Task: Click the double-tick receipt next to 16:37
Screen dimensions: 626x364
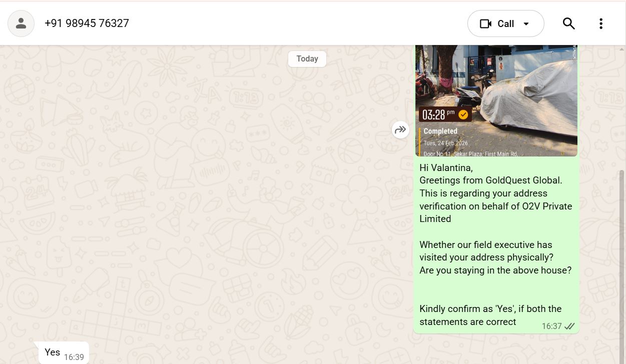Action: (569, 326)
